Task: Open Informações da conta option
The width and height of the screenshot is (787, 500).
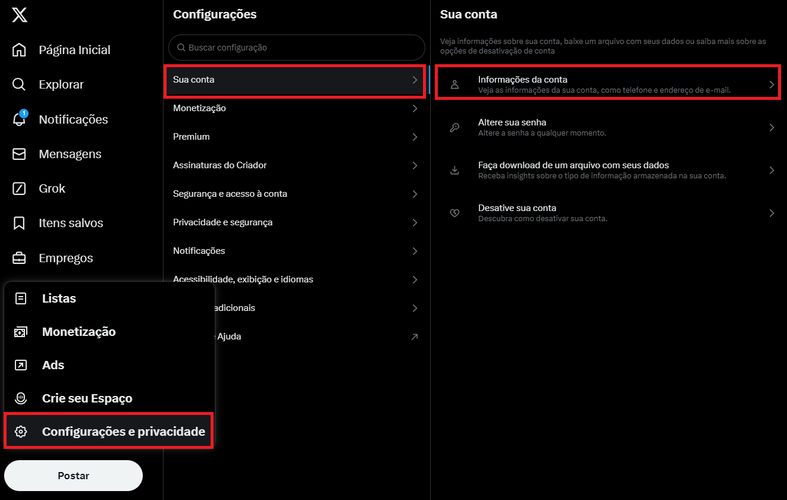Action: tap(607, 82)
